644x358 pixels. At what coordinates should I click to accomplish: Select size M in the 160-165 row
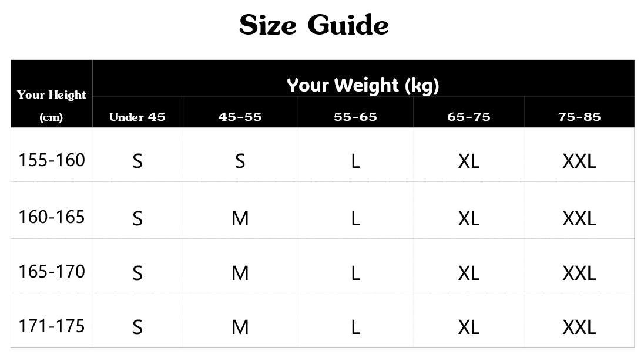click(240, 219)
